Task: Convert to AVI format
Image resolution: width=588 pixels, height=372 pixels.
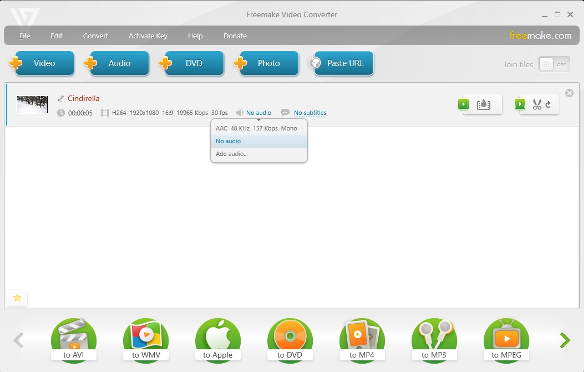Action: (x=73, y=341)
